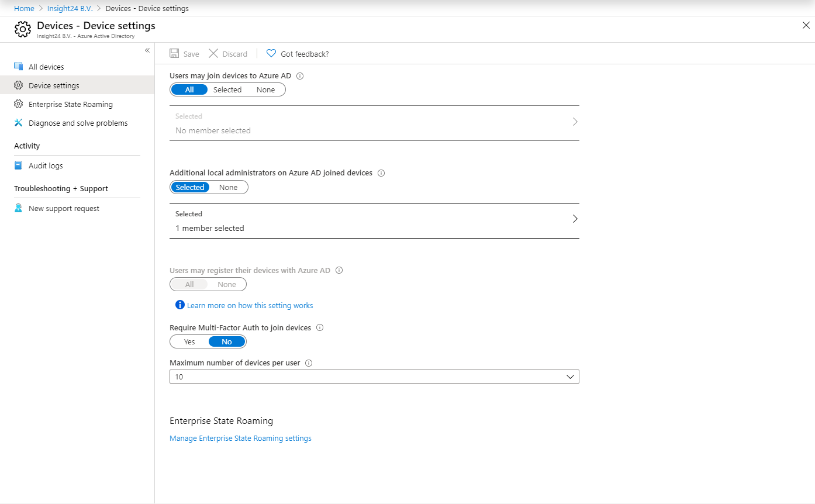The height and width of the screenshot is (504, 815).
Task: Click the feedback heart icon
Action: point(271,53)
